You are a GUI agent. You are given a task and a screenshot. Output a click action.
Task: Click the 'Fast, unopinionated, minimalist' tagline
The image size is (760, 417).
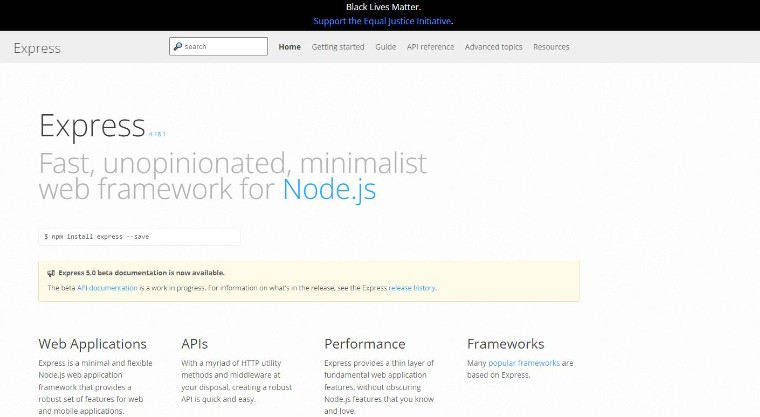pyautogui.click(x=233, y=163)
